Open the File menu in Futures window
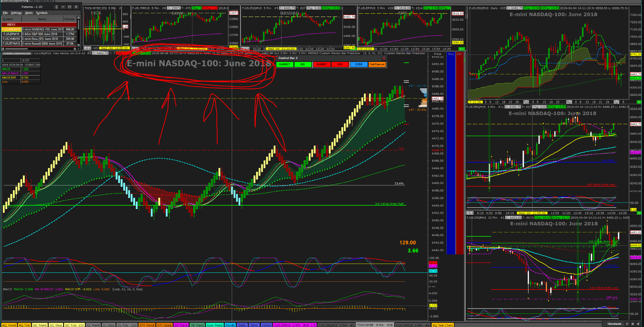The image size is (644, 327). coord(5,13)
